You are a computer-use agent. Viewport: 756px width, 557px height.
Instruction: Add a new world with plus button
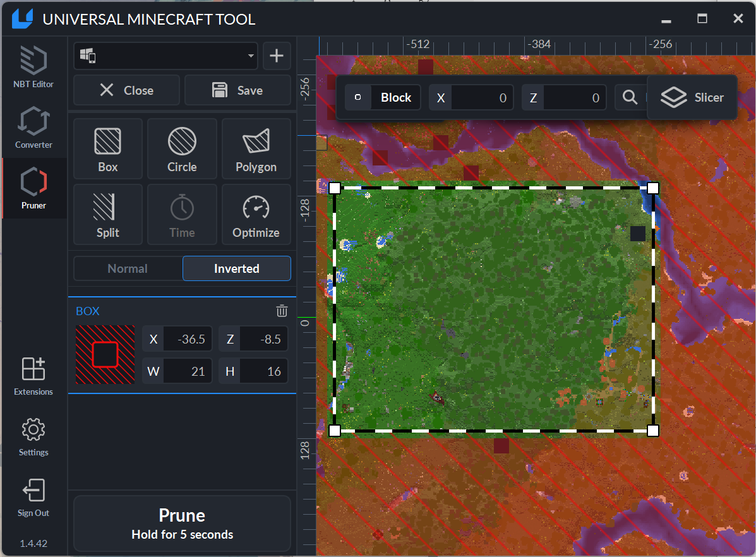(276, 56)
